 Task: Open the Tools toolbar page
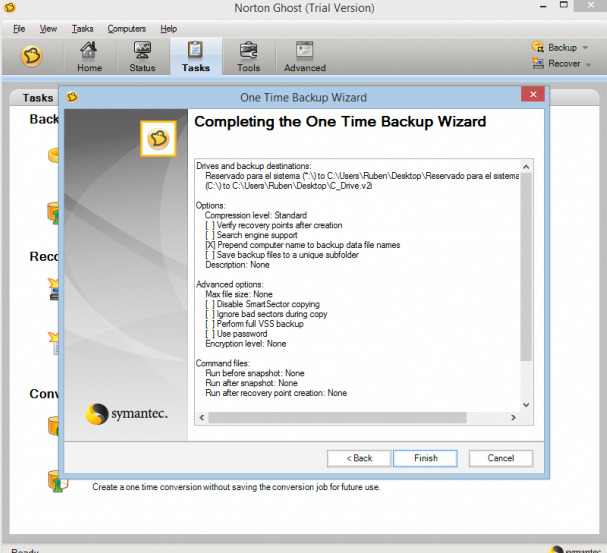248,56
